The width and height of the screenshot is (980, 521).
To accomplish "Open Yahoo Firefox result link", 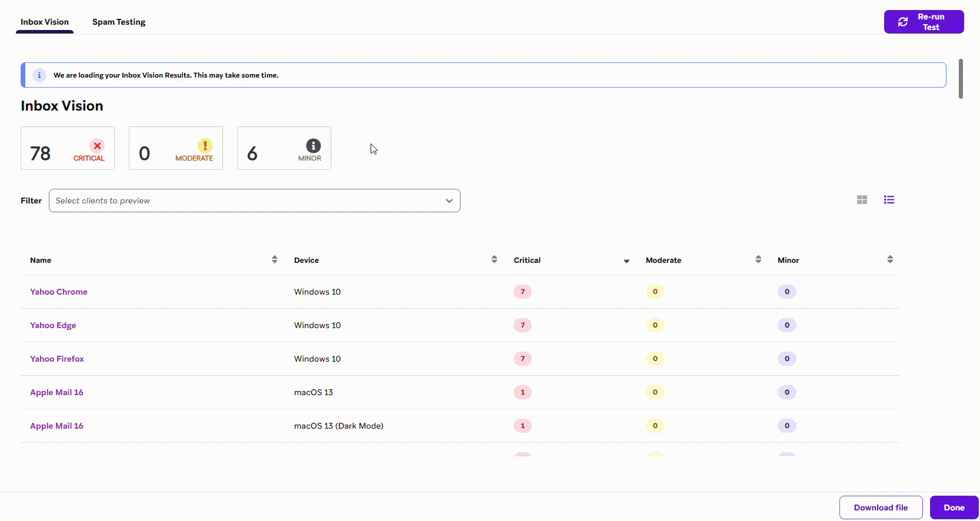I will coord(57,359).
